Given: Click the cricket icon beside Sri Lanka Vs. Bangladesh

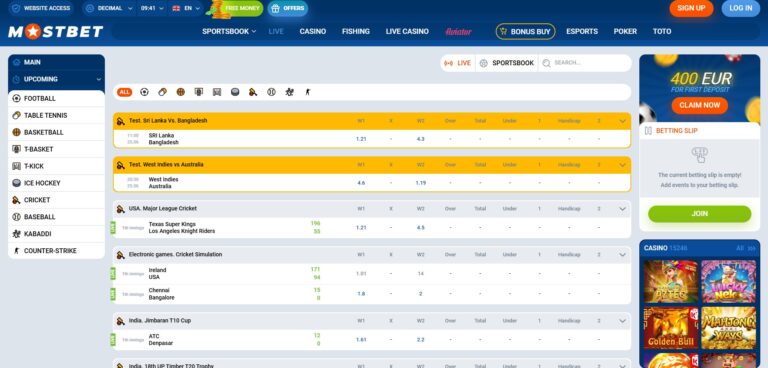Looking at the screenshot, I should (x=120, y=121).
